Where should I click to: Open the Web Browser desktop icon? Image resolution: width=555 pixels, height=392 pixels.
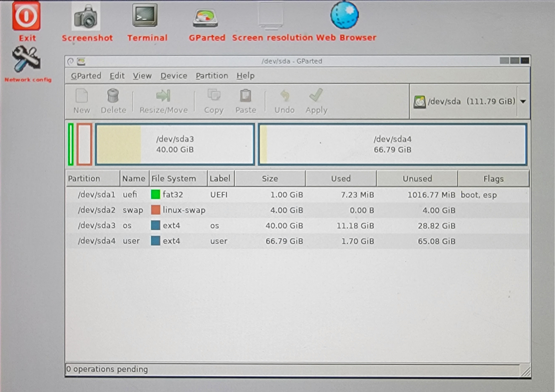pyautogui.click(x=344, y=15)
